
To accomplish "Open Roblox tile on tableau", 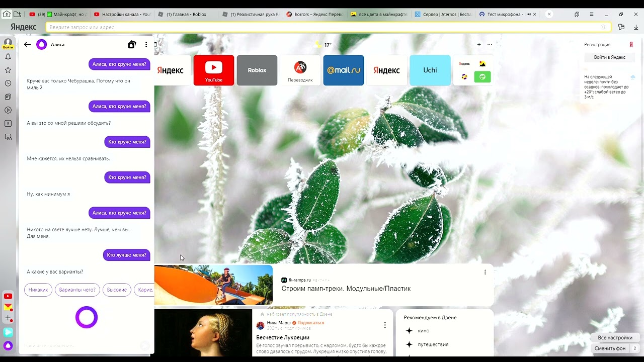I will (257, 70).
